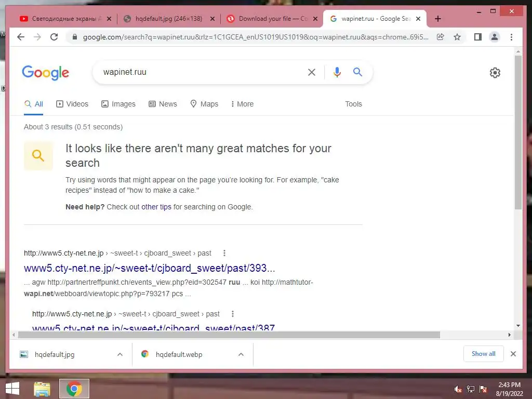The height and width of the screenshot is (399, 532).
Task: Open the downloaded hqdefault.jpg file
Action: 54,354
